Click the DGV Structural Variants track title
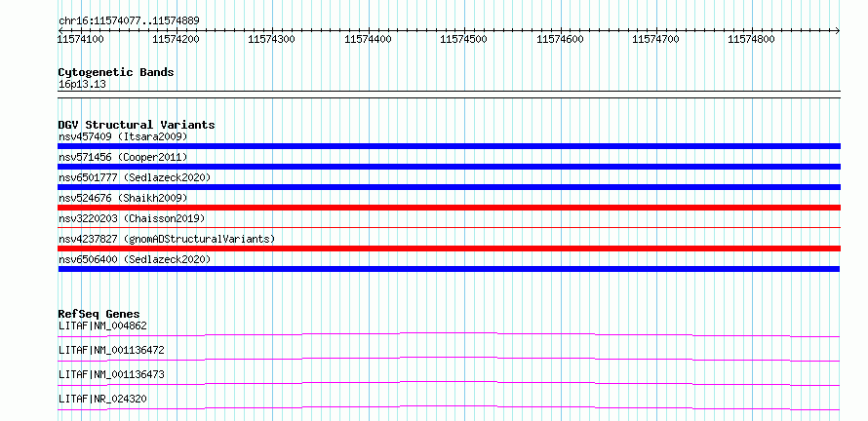The image size is (868, 421). (137, 125)
